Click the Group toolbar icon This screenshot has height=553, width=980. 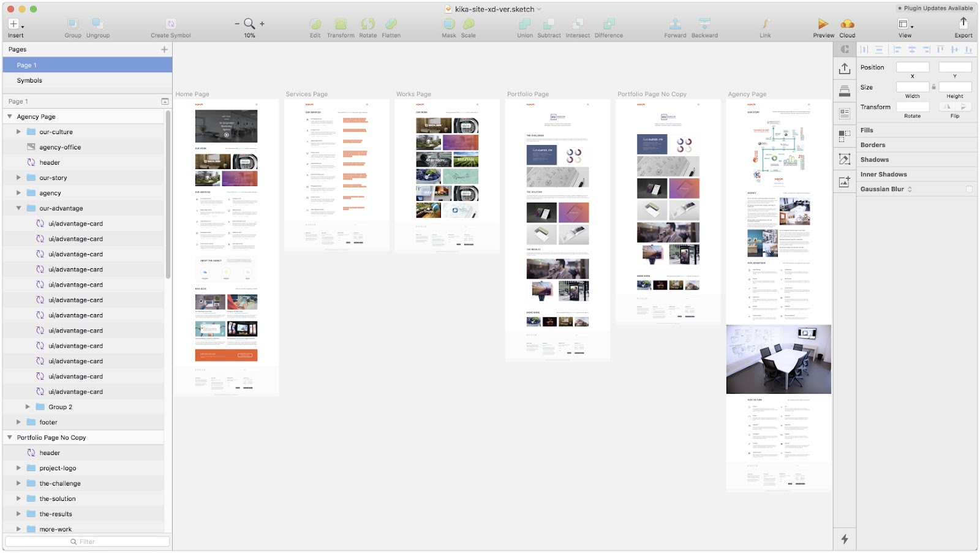73,24
